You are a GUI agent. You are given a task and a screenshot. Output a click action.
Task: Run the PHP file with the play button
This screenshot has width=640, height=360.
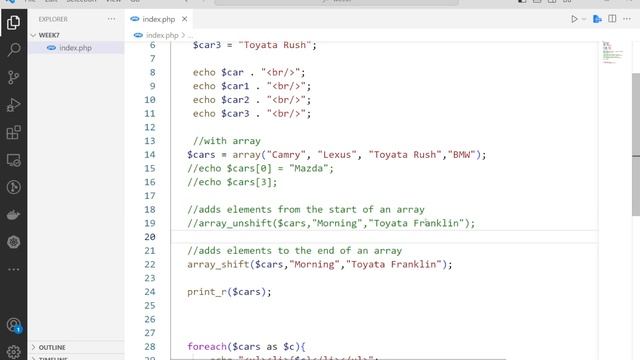[574, 19]
